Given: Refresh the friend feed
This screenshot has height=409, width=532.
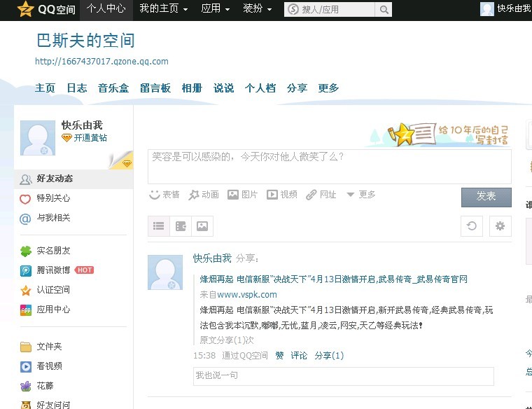Looking at the screenshot, I should tap(472, 226).
